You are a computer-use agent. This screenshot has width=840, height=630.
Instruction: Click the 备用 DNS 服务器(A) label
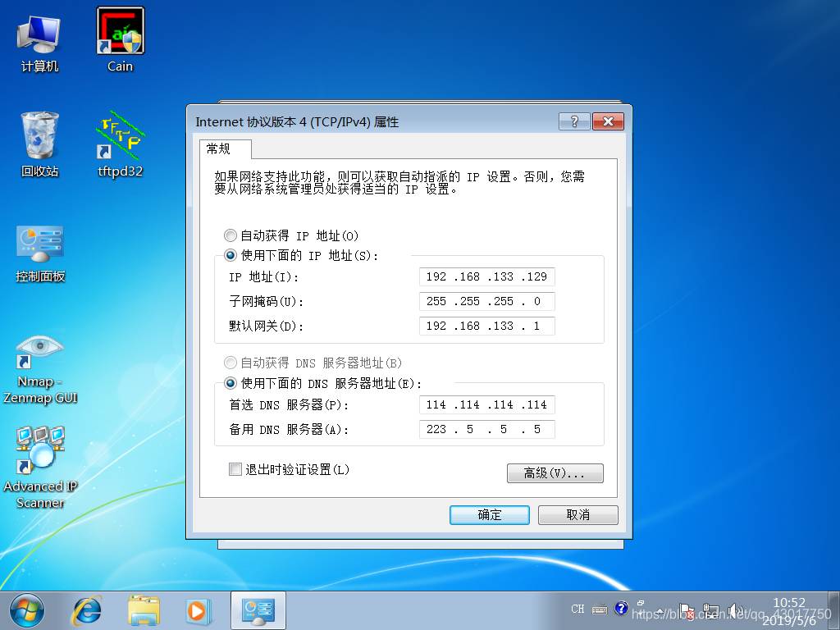pyautogui.click(x=289, y=430)
